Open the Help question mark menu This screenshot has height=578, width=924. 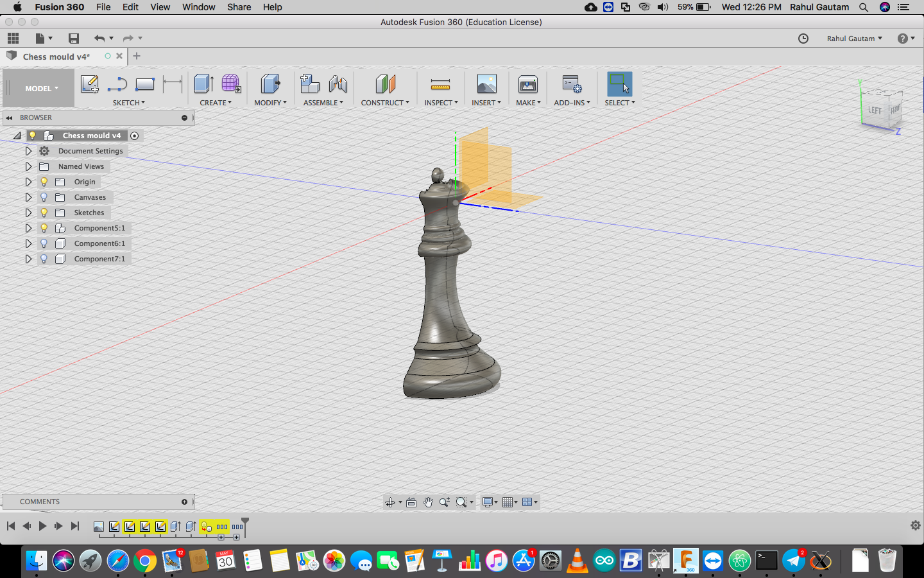(x=906, y=39)
